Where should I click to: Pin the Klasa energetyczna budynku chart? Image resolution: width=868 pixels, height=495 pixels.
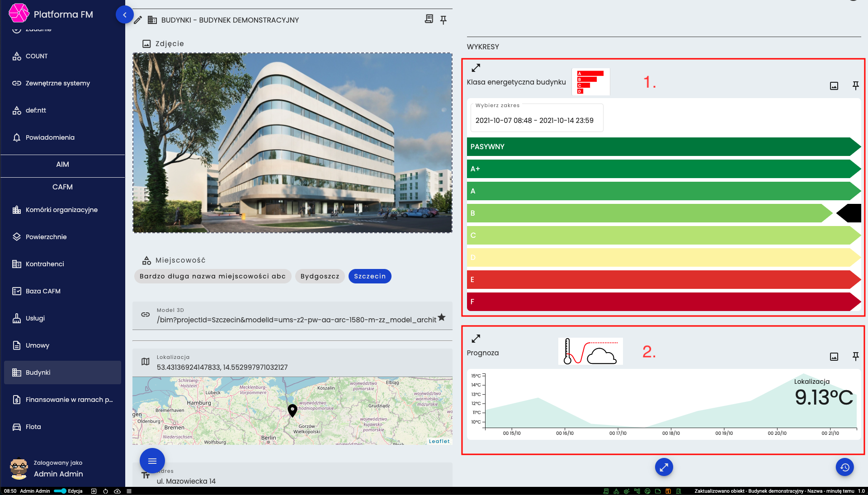pos(856,85)
